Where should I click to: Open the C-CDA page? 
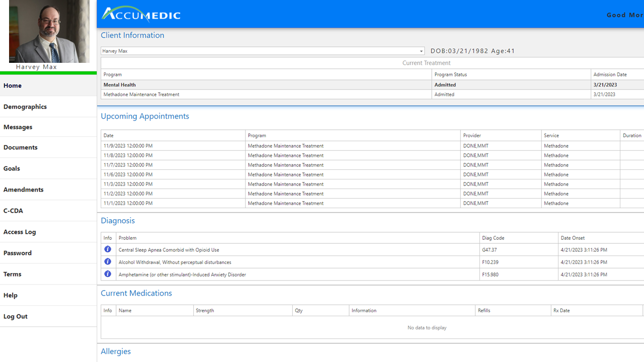[13, 211]
